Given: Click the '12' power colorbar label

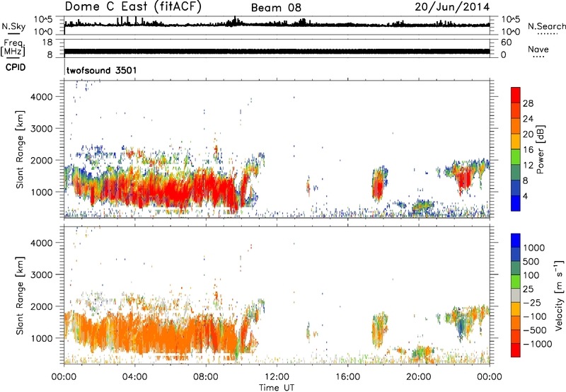Looking at the screenshot, I should pyautogui.click(x=528, y=166).
